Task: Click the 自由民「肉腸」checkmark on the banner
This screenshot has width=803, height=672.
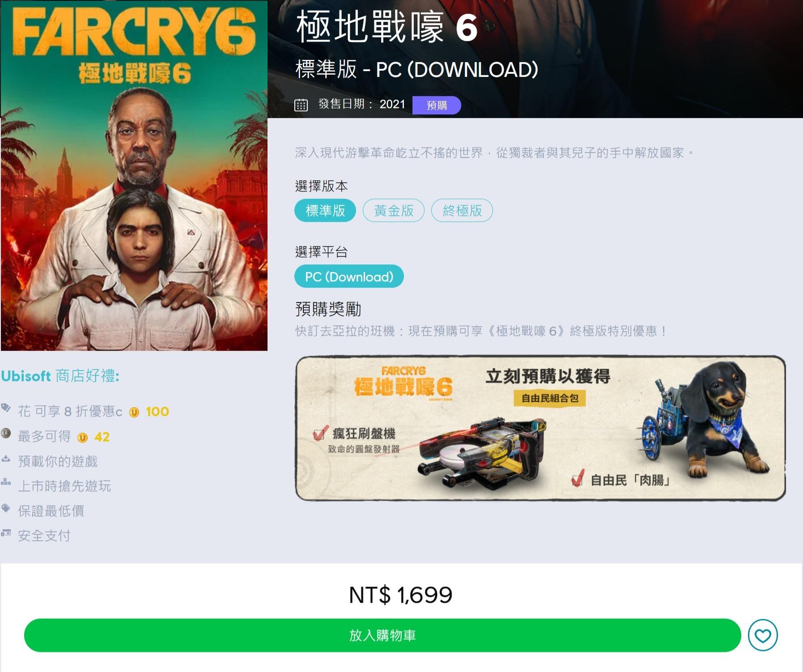Action: pos(578,478)
